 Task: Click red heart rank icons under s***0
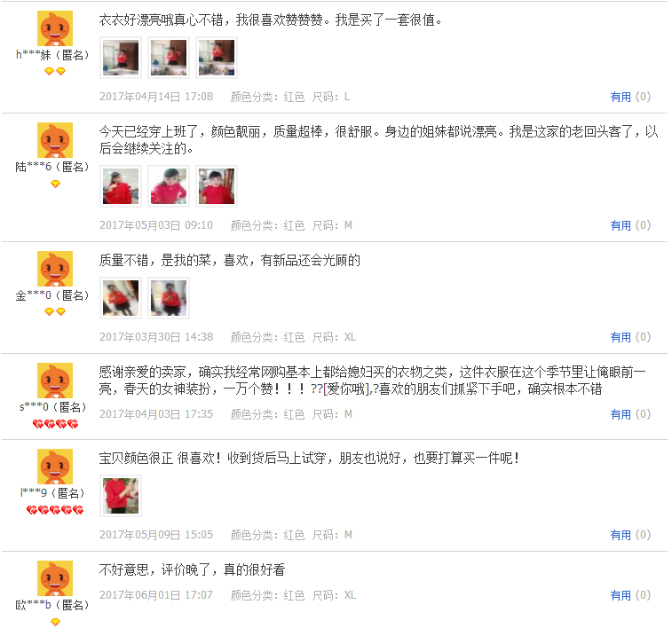(x=55, y=424)
